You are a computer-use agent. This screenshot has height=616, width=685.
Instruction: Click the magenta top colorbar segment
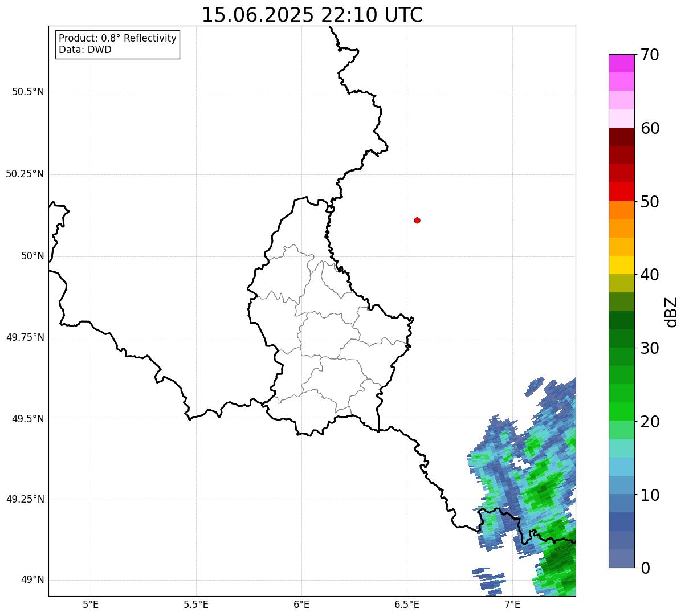[622, 63]
